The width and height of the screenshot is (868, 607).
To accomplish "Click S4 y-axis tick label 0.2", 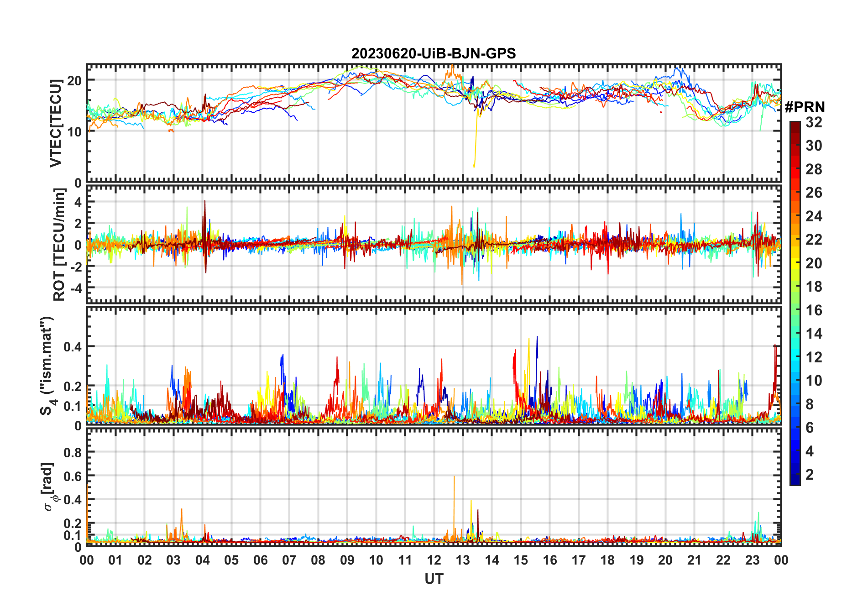I will click(x=73, y=387).
